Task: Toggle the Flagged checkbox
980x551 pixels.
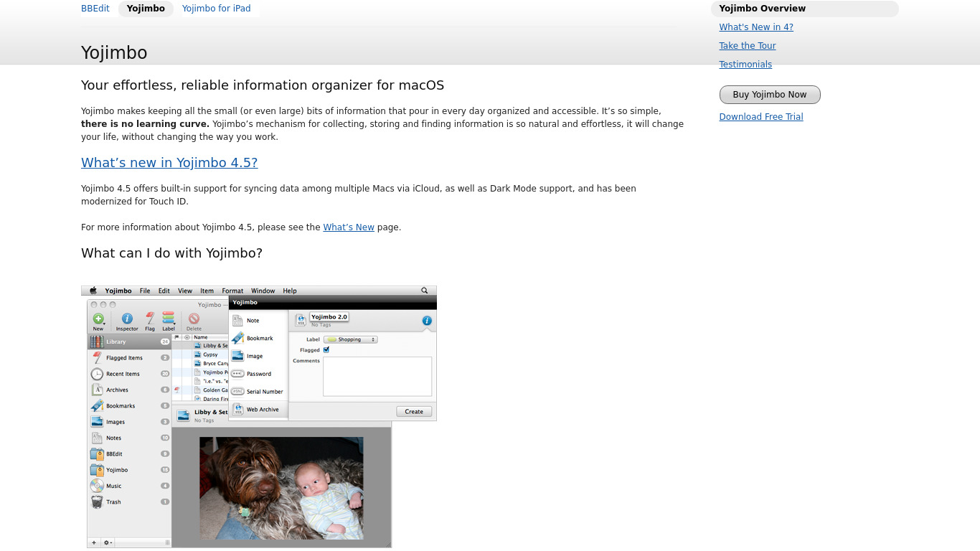Action: [x=326, y=350]
